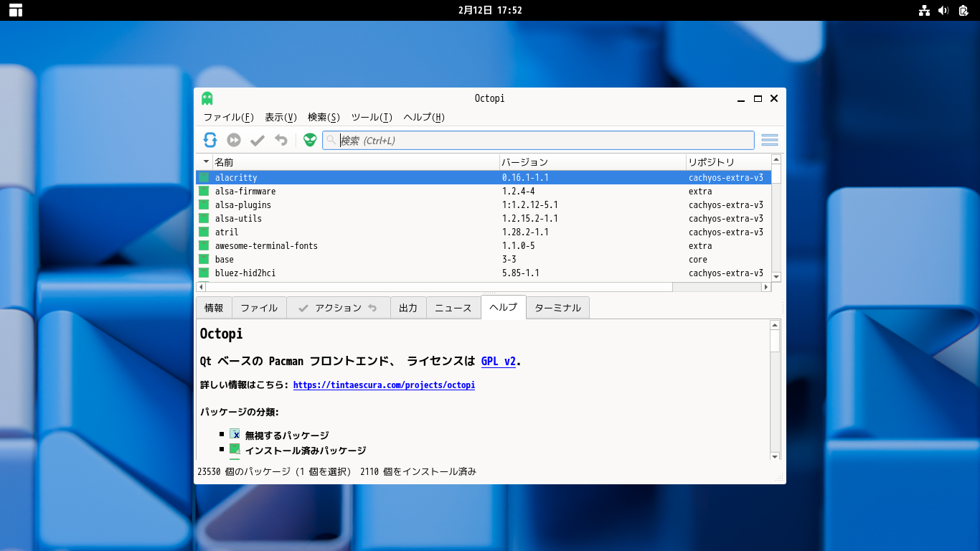Switch to the ターミナル tab
This screenshot has height=551, width=980.
[557, 308]
